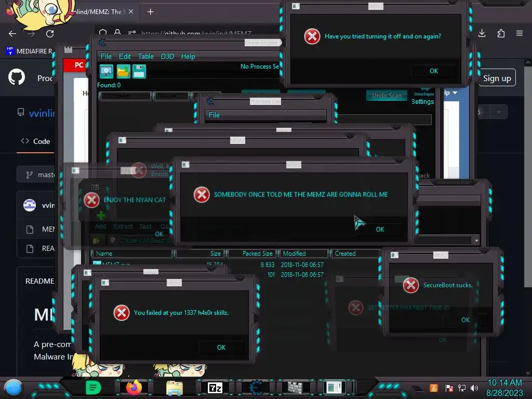Click the green plus Add icon in 7-Zip

point(101,216)
